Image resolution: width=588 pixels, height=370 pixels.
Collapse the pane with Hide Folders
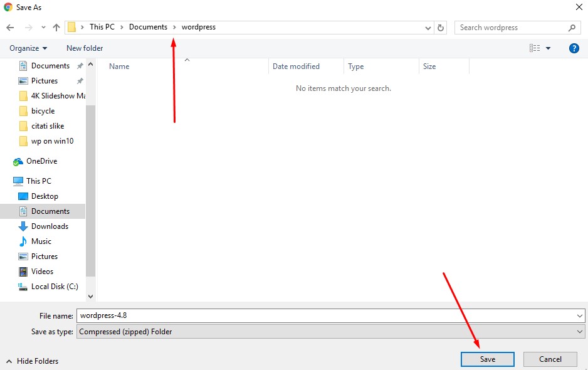pos(33,361)
